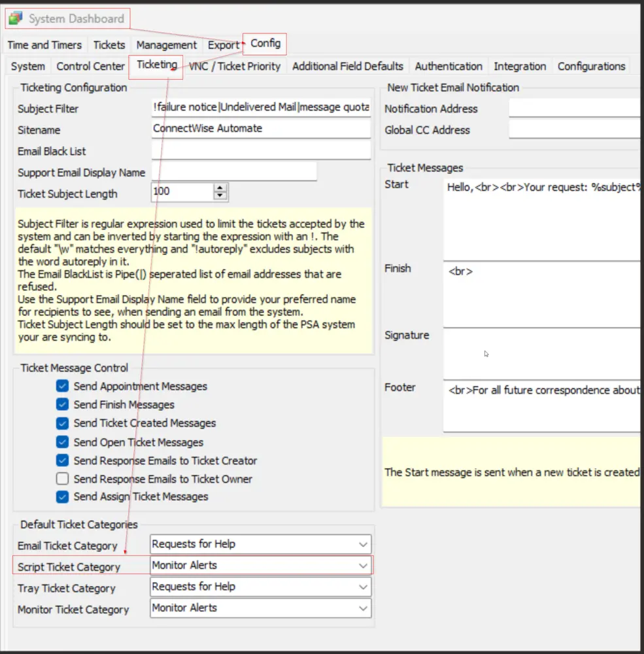Select the Configurations sub-tab
The height and width of the screenshot is (654, 644).
592,66
